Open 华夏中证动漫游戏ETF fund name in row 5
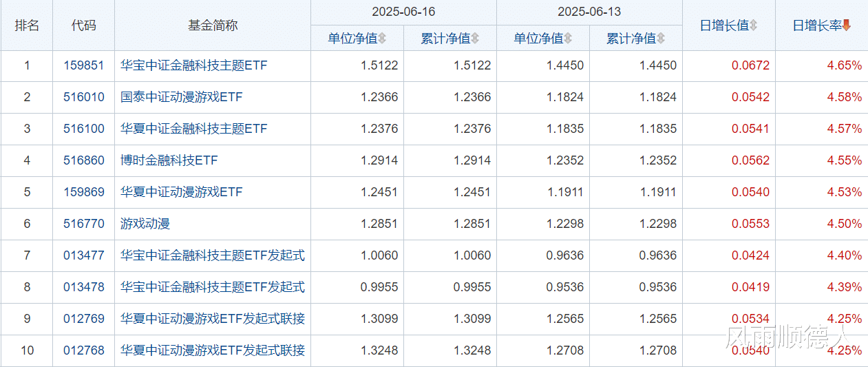This screenshot has width=868, height=367. (x=182, y=192)
